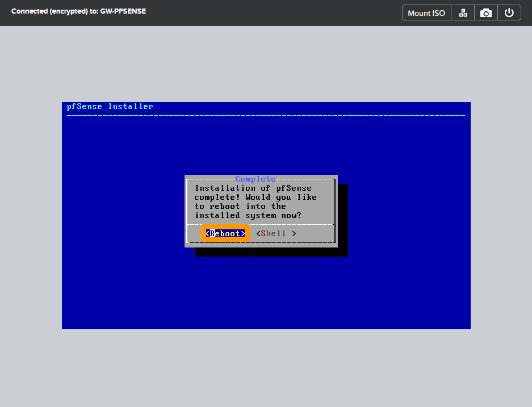Click the pfSense Installer title bar

(x=110, y=106)
